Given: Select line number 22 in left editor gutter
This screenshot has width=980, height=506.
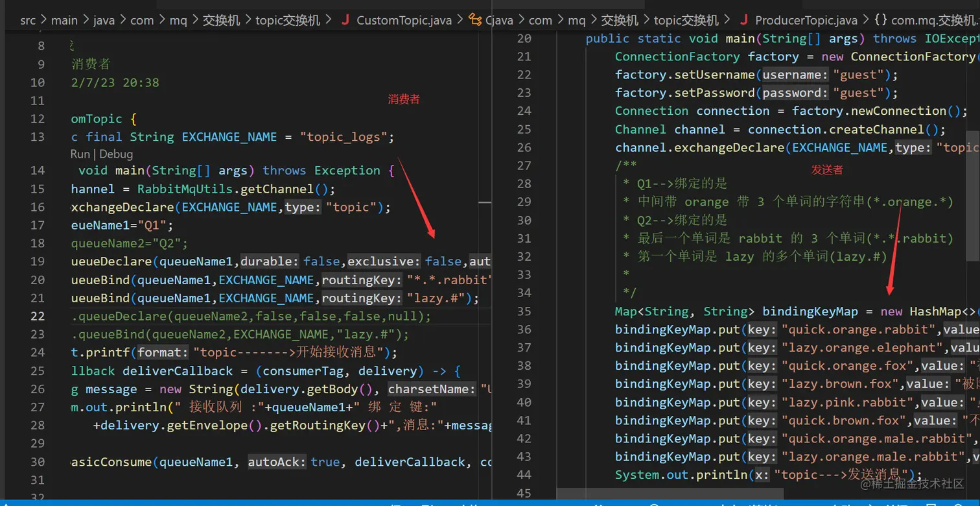Looking at the screenshot, I should [37, 316].
